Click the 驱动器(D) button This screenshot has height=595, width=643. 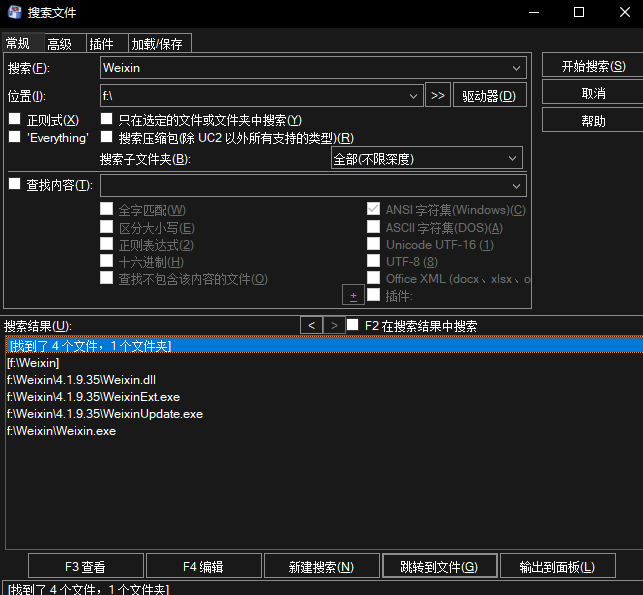[x=490, y=96]
